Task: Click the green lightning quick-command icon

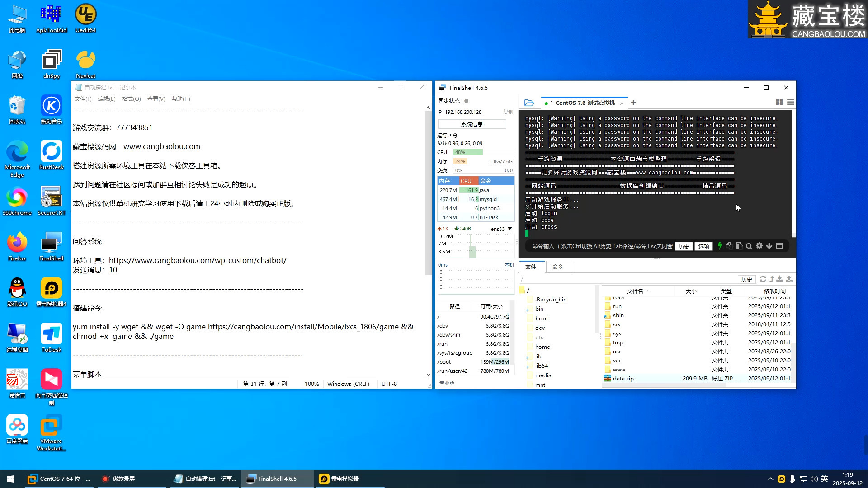Action: (719, 246)
